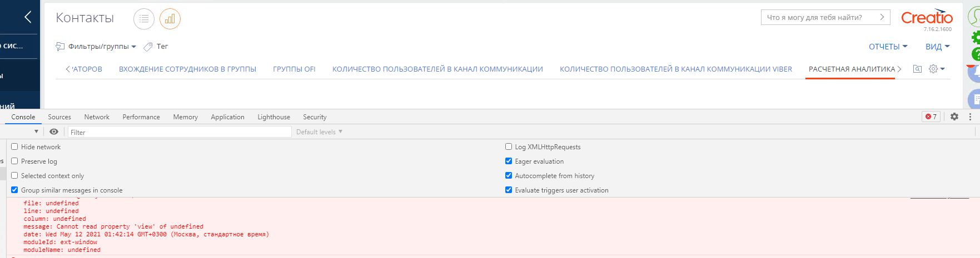Enable Hide network checkbox
This screenshot has height=258, width=980.
click(14, 146)
